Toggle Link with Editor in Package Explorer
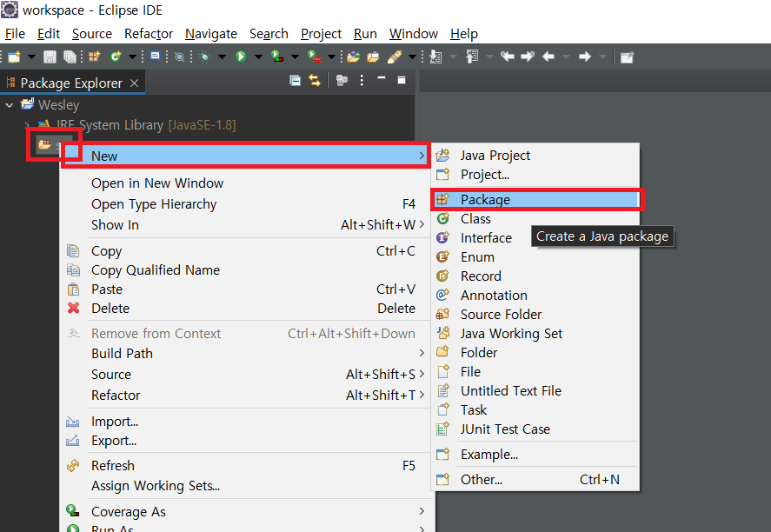The width and height of the screenshot is (771, 532). 314,80
